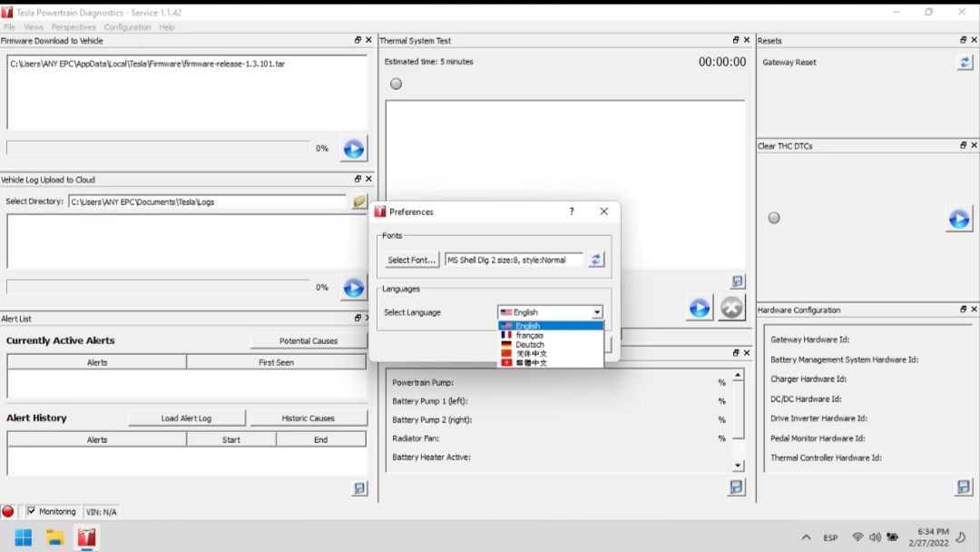Choose English in language list
The height and width of the screenshot is (552, 980).
tap(551, 326)
